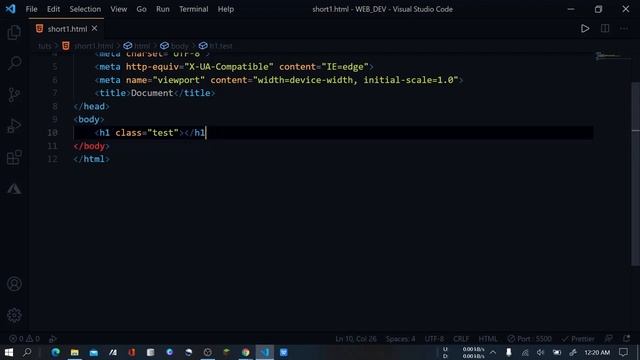
Task: Open the Accounts menu icon
Action: [x=14, y=284]
